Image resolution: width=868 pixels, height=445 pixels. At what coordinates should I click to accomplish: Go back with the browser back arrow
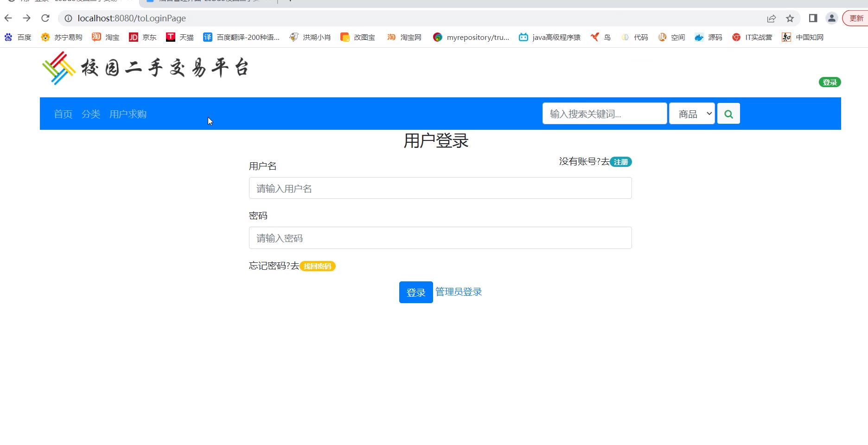8,18
